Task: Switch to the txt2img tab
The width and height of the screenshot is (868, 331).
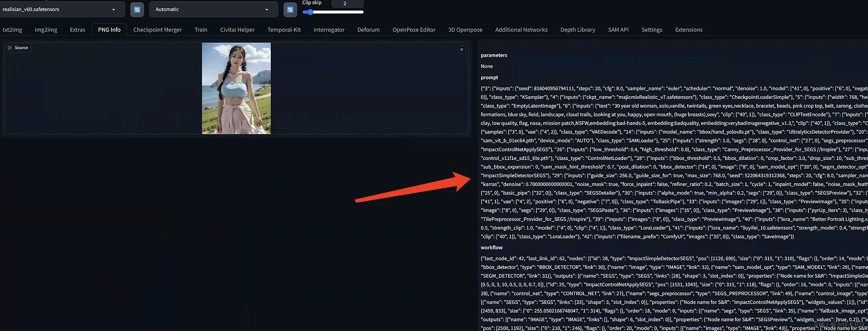Action: [12, 30]
